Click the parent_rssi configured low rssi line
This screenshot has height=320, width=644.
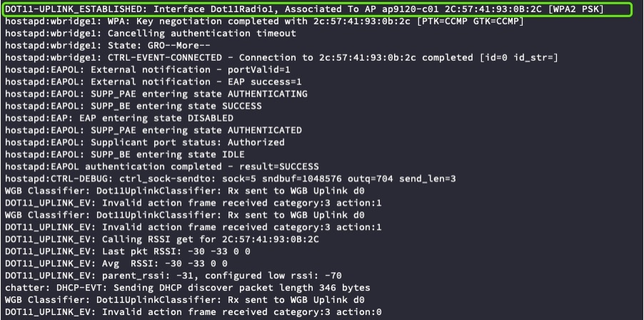[173, 276]
